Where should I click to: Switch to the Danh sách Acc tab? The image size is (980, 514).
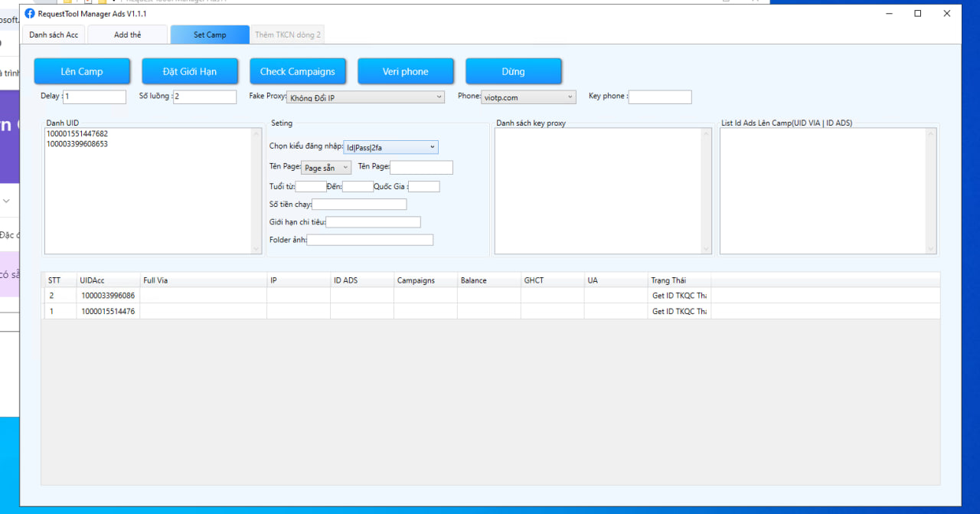[54, 34]
